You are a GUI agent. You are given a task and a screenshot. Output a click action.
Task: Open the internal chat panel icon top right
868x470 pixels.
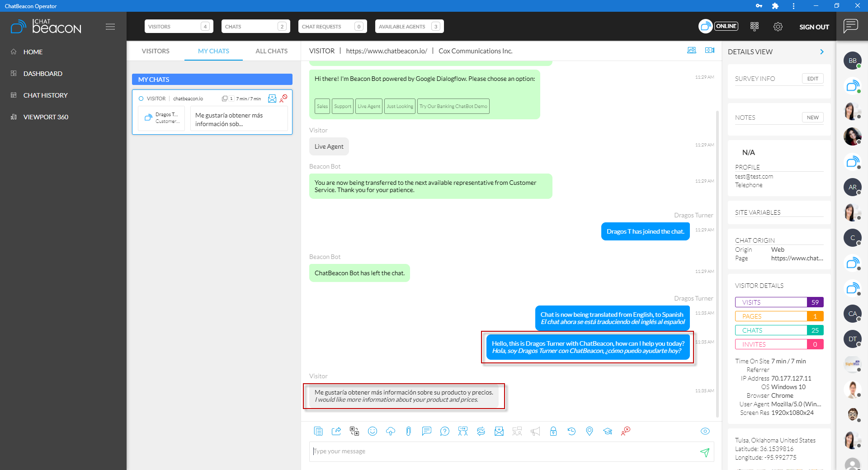[x=851, y=26]
